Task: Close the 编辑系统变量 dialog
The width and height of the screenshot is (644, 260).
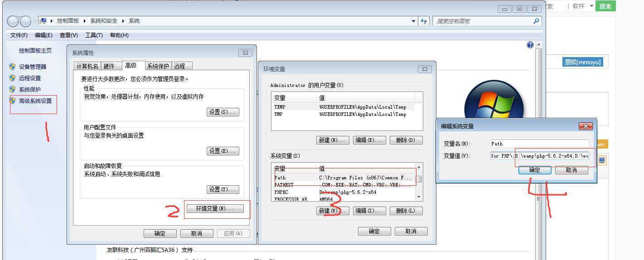Action: [585, 126]
